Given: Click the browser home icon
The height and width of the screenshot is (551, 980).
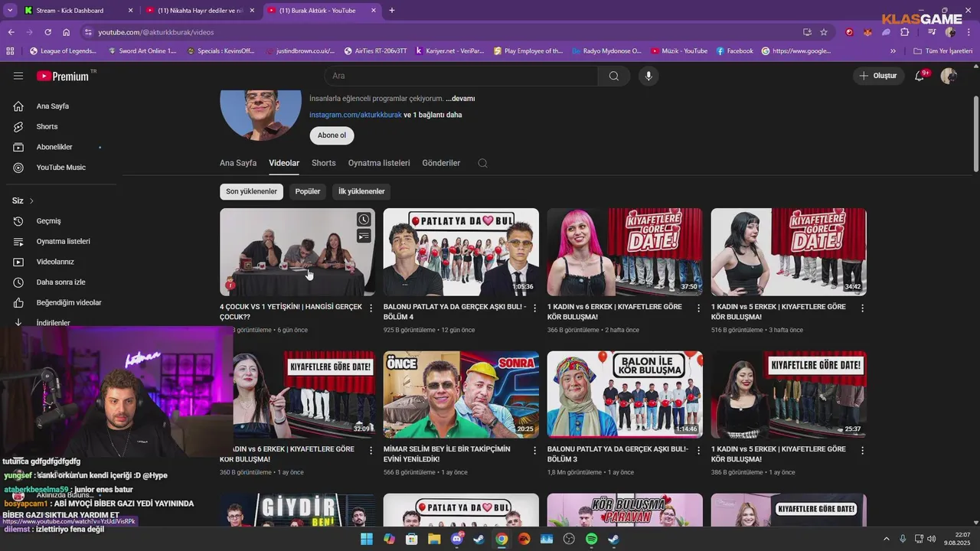Looking at the screenshot, I should tap(67, 32).
